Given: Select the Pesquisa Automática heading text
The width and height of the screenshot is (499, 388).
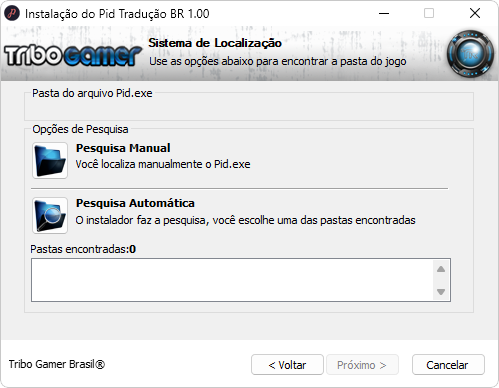Looking at the screenshot, I should click(135, 203).
